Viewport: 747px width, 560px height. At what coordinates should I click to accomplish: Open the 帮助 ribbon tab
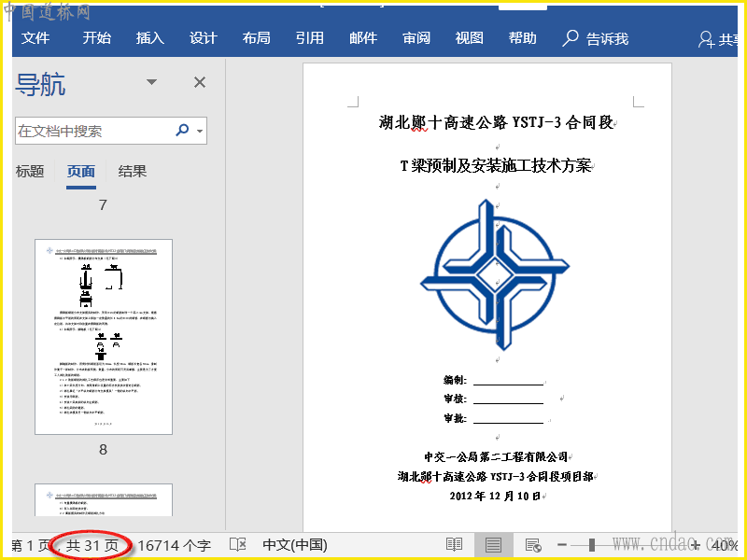pyautogui.click(x=523, y=38)
